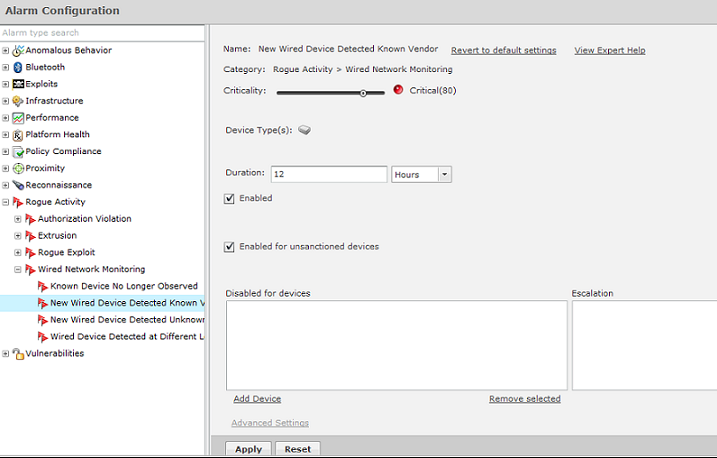The height and width of the screenshot is (458, 717).
Task: Expand the Reconnaissance tree node
Action: [5, 186]
